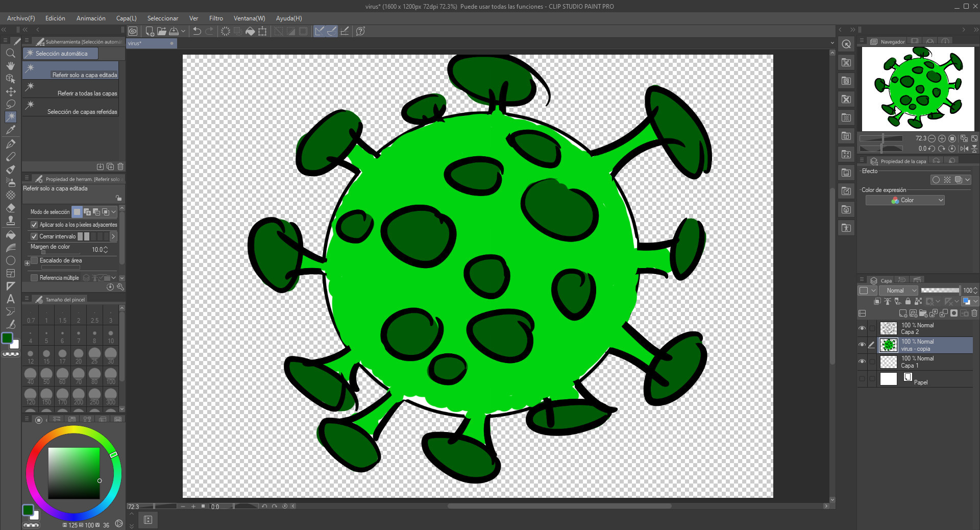Select the Text tool

click(10, 299)
